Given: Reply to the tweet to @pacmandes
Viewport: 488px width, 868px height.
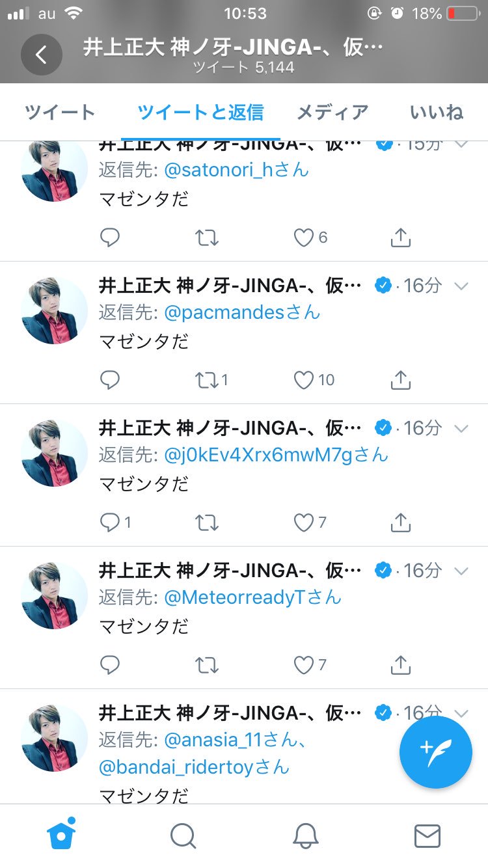Looking at the screenshot, I should pyautogui.click(x=110, y=380).
